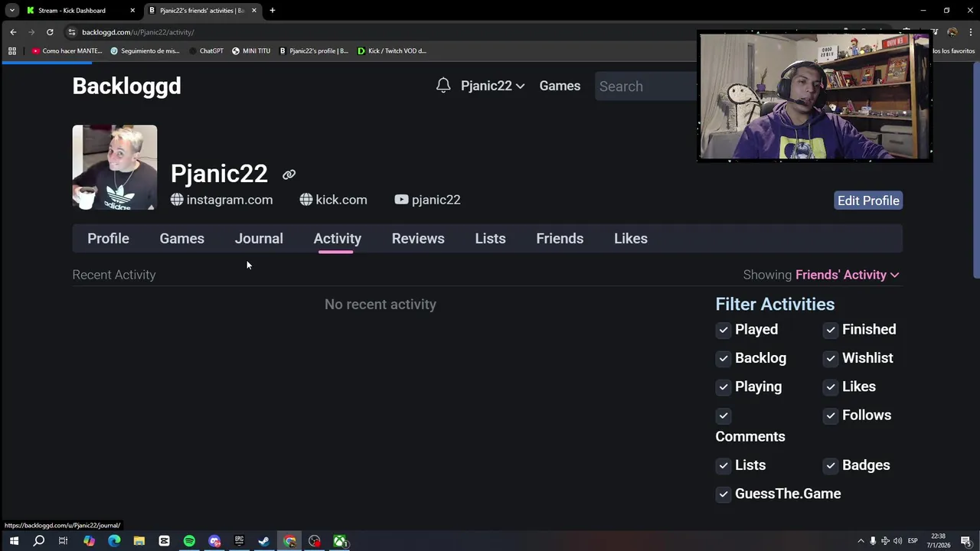The image size is (980, 551).
Task: Open the notifications bell icon
Action: (443, 86)
